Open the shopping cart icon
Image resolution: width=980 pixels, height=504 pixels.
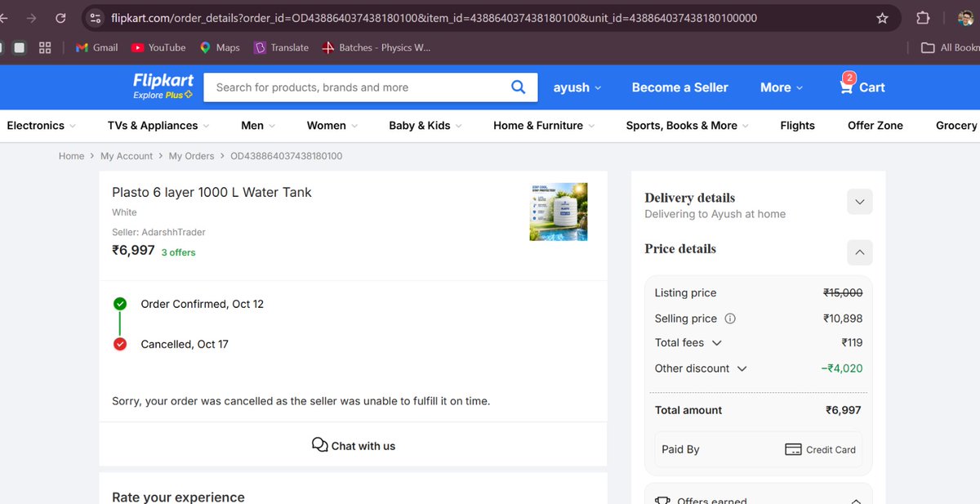point(847,87)
